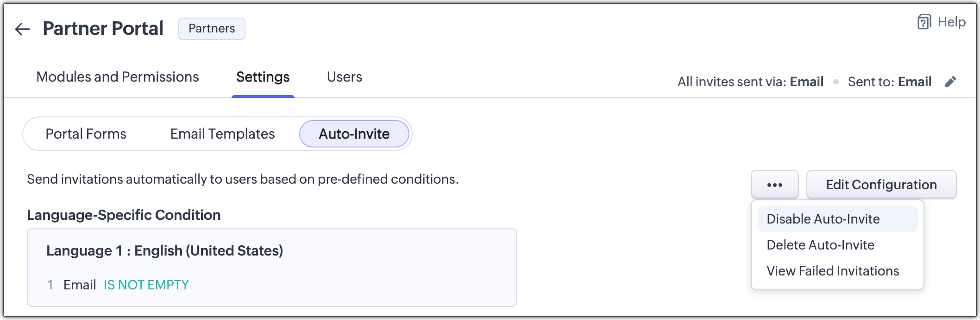
Task: Open the three-dot more options menu
Action: click(774, 185)
